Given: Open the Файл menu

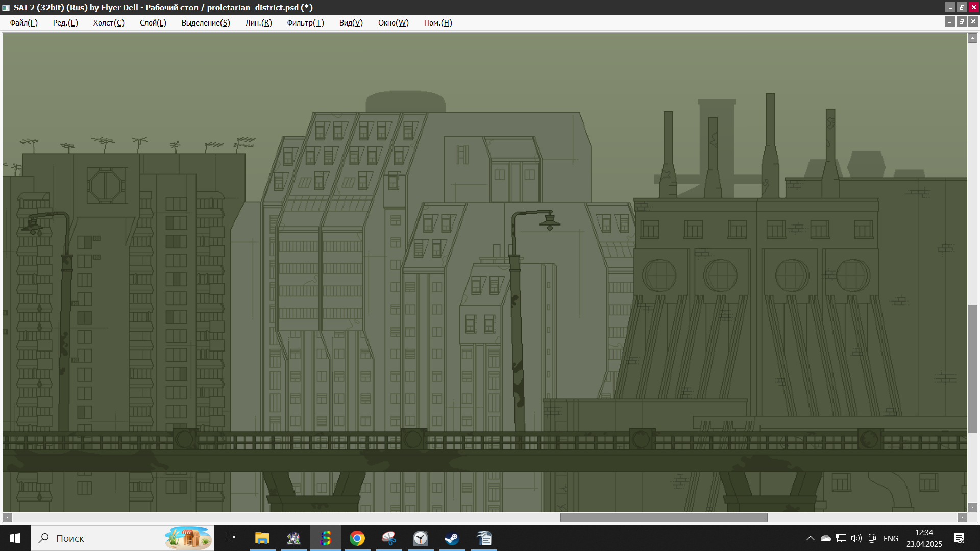Looking at the screenshot, I should click(23, 23).
